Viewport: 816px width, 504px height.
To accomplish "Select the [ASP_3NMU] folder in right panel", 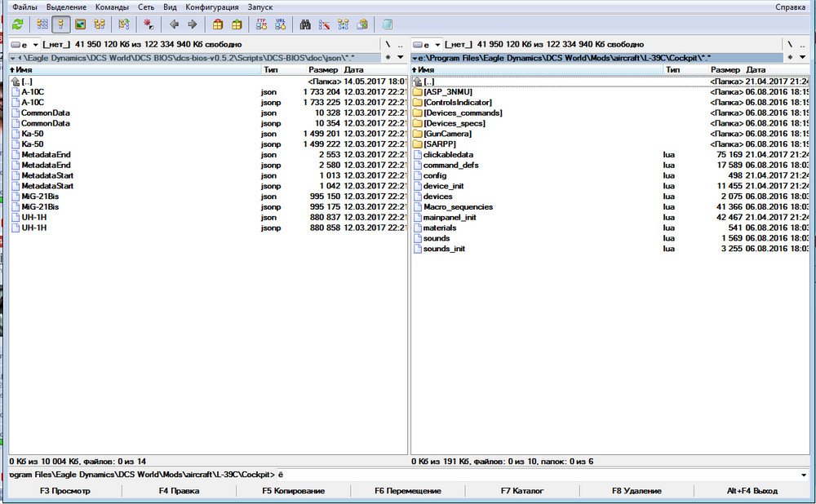I will pyautogui.click(x=610, y=92).
